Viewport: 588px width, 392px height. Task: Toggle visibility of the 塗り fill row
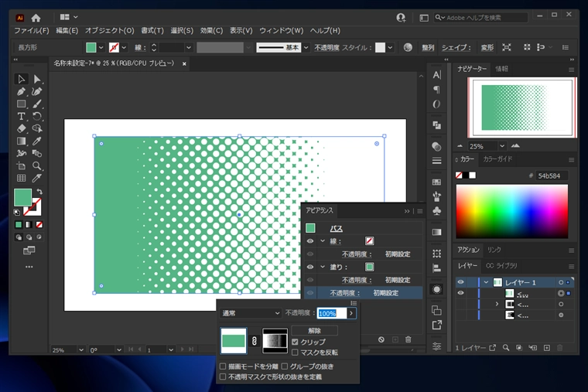(310, 267)
